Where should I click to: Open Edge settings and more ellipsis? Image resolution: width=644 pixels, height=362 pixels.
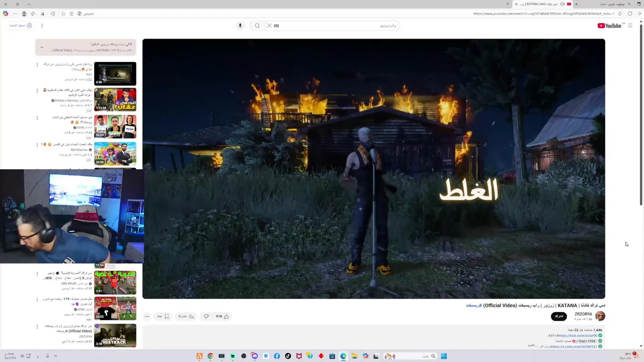[15, 14]
